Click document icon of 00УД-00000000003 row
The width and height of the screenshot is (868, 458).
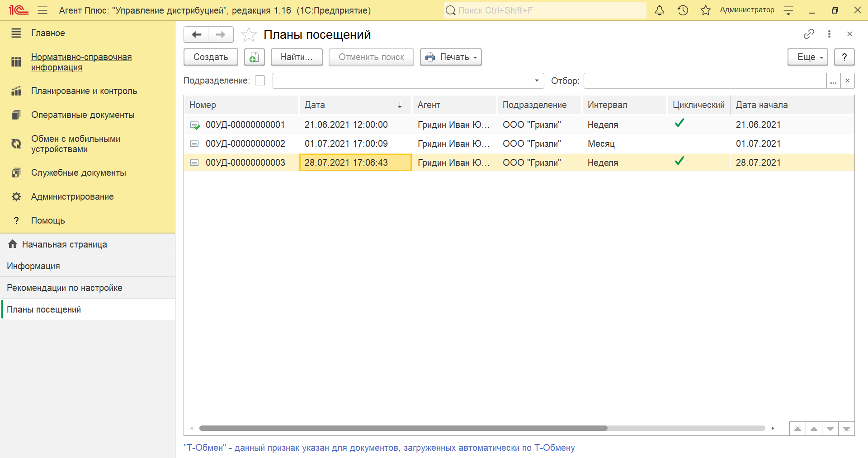point(194,163)
